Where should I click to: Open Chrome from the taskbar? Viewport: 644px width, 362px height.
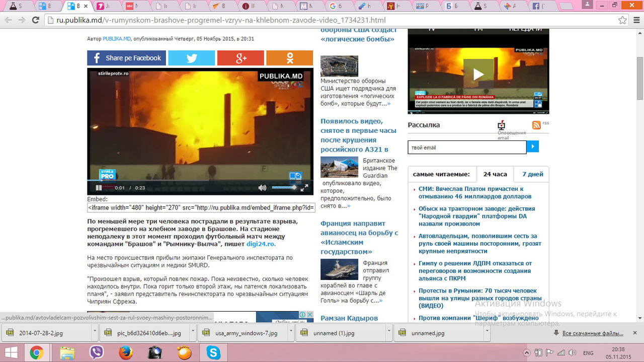[x=36, y=353]
